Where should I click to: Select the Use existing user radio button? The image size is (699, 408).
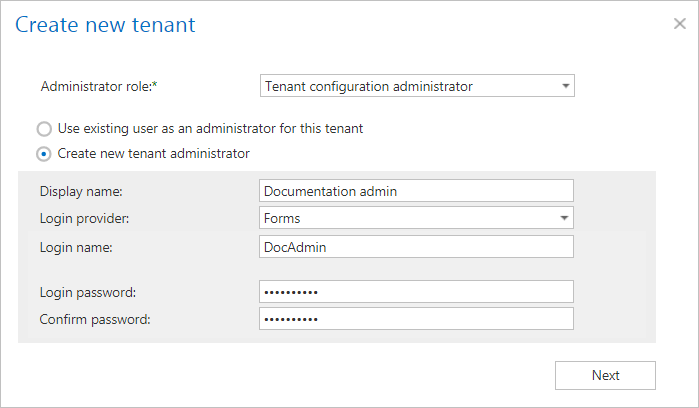pos(44,129)
